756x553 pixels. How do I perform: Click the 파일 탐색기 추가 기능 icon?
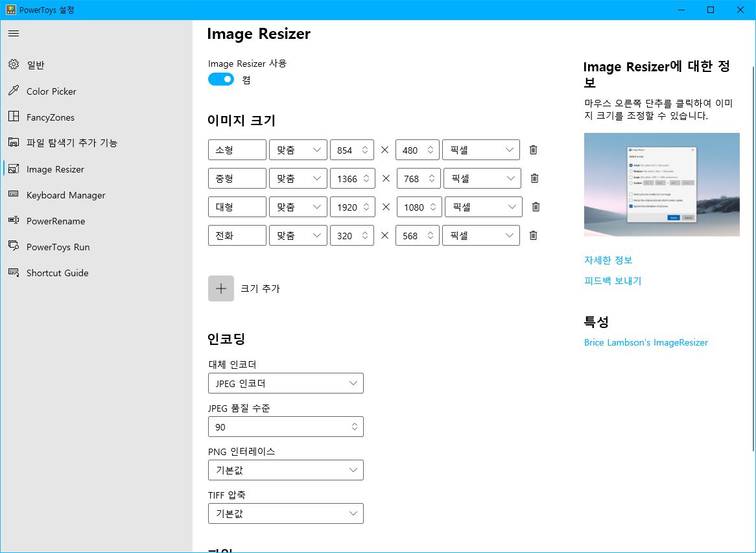click(14, 142)
